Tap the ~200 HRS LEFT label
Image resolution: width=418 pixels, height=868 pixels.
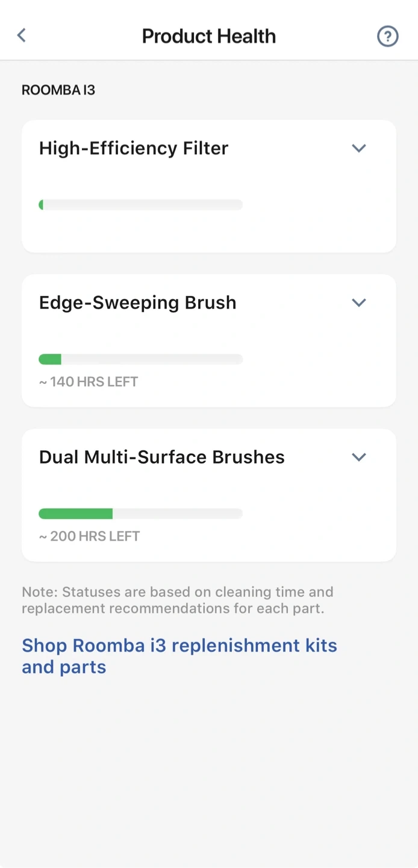coord(89,536)
